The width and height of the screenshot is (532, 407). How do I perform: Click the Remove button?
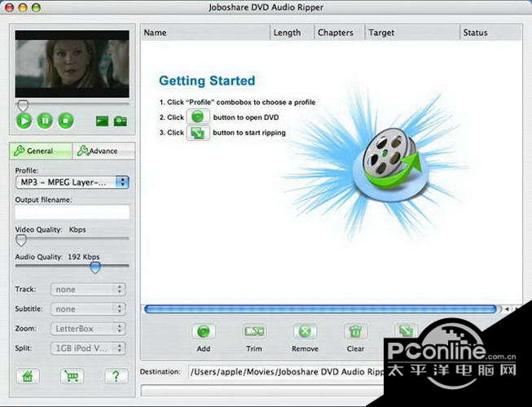305,331
